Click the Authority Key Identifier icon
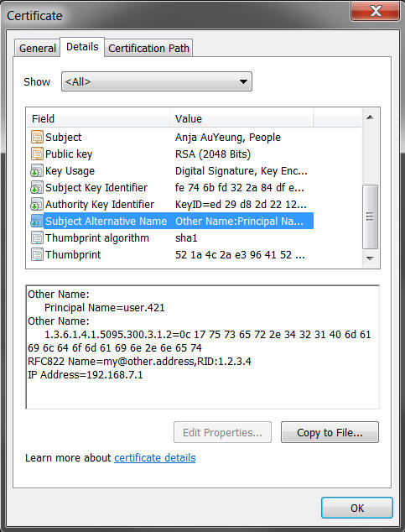This screenshot has height=532, width=405. (37, 204)
